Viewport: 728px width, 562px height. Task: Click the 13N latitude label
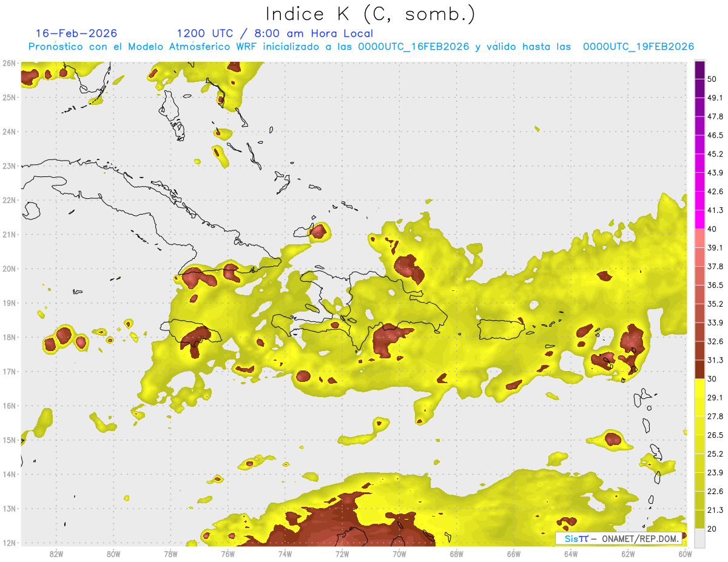click(x=9, y=508)
